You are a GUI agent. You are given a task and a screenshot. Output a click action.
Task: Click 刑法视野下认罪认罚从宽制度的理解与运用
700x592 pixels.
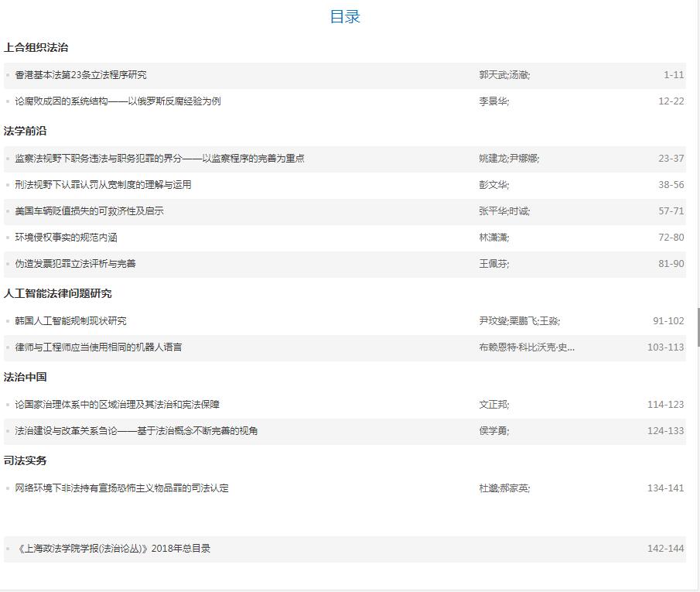pos(103,185)
